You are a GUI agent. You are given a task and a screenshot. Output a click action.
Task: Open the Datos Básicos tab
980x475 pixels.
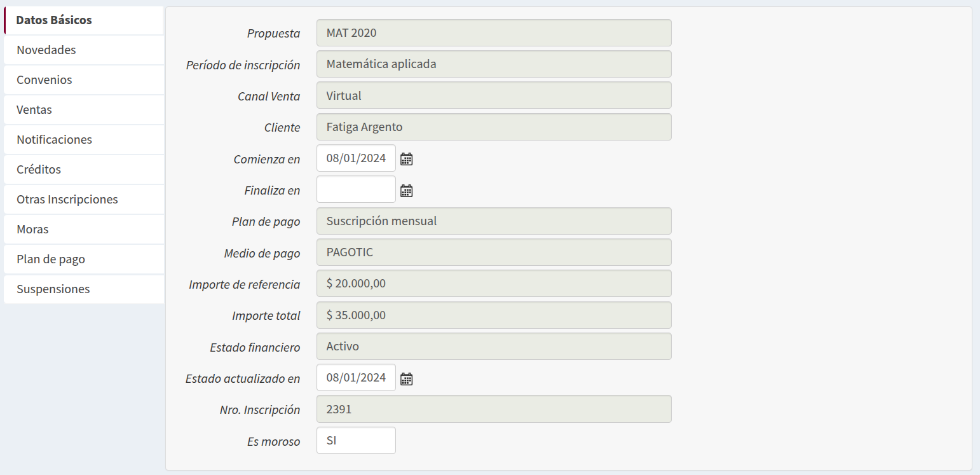point(84,20)
